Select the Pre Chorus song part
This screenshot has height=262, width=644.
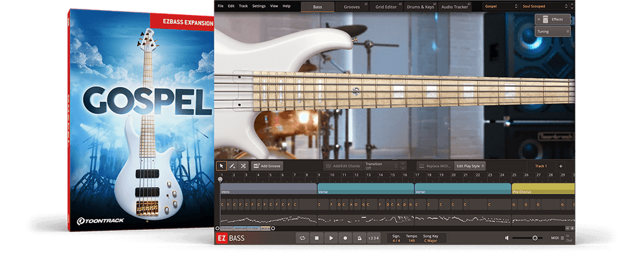(543, 189)
